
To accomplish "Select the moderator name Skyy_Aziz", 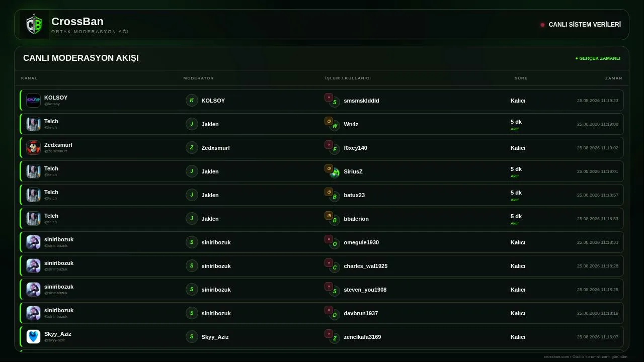I will pos(215,337).
